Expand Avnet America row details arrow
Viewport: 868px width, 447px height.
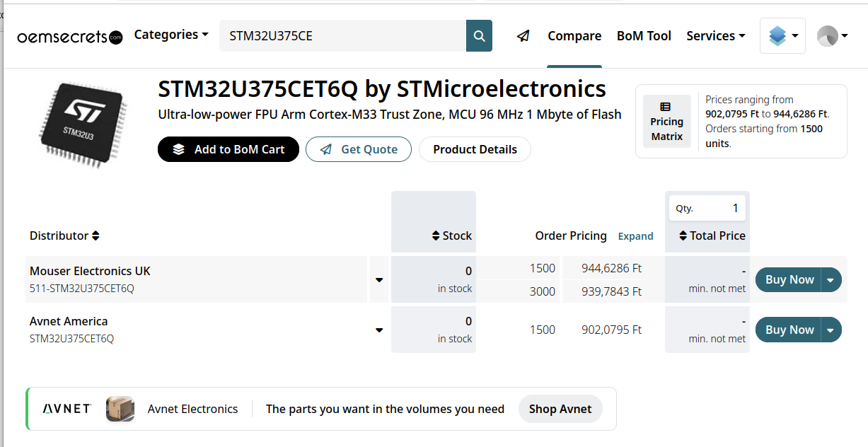click(379, 330)
